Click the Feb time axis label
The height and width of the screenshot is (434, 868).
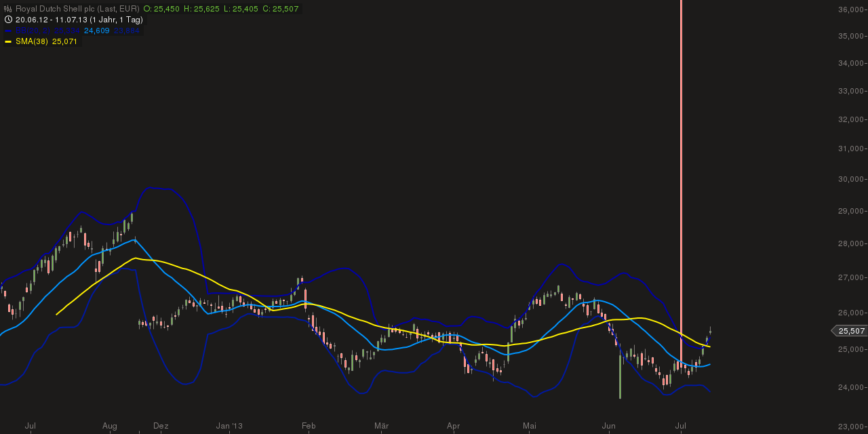click(x=309, y=426)
